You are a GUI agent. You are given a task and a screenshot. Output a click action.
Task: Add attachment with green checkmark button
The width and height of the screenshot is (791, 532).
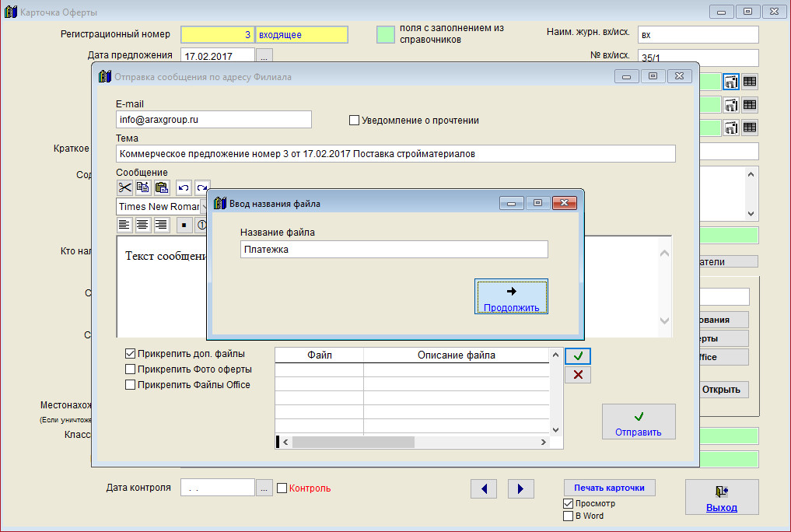pyautogui.click(x=577, y=356)
